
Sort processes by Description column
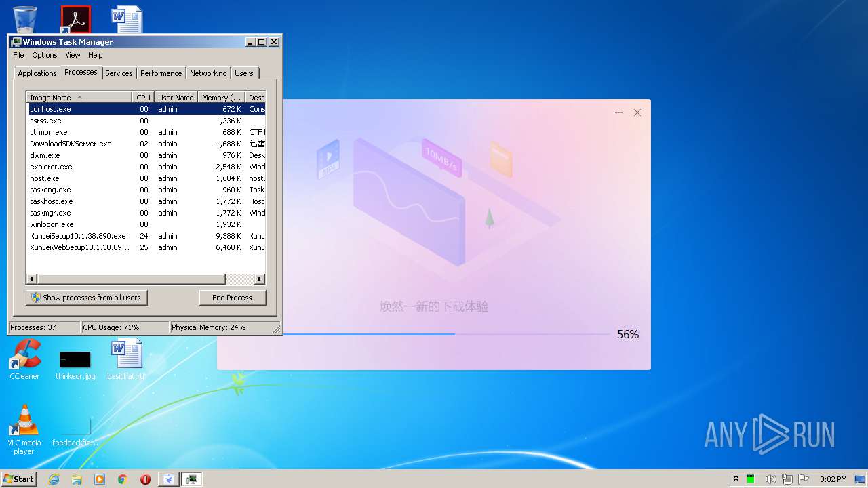[x=256, y=98]
